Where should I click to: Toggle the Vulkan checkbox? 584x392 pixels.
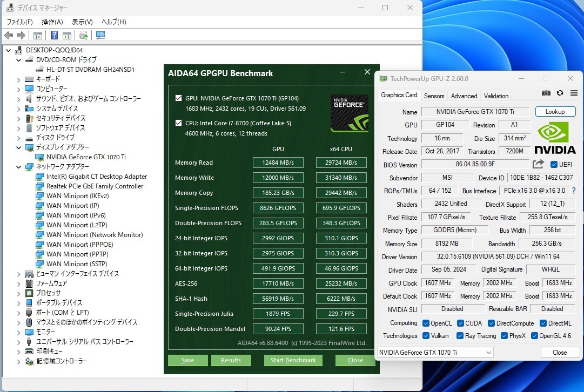pyautogui.click(x=426, y=336)
